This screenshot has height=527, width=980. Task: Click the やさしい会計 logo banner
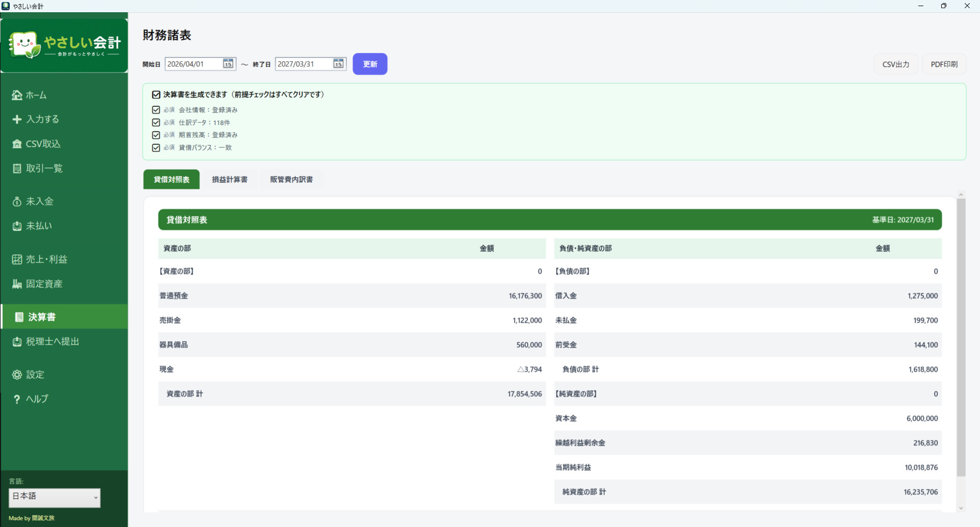[64, 45]
